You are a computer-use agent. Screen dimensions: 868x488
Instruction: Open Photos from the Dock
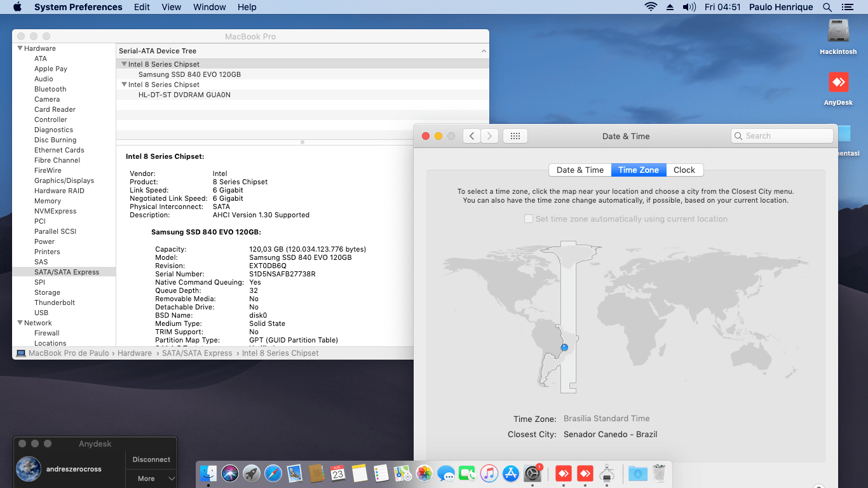[424, 473]
